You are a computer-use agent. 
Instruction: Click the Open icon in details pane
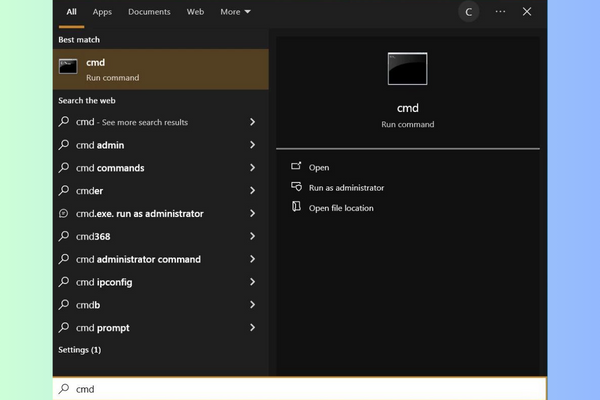(296, 167)
